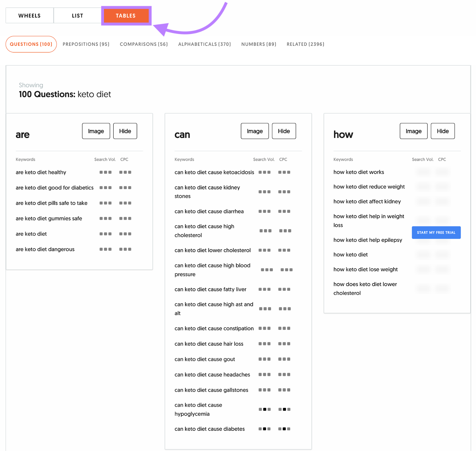Viewport: 476px width, 451px height.
Task: Open the Prepositions (95) category
Action: pos(86,44)
